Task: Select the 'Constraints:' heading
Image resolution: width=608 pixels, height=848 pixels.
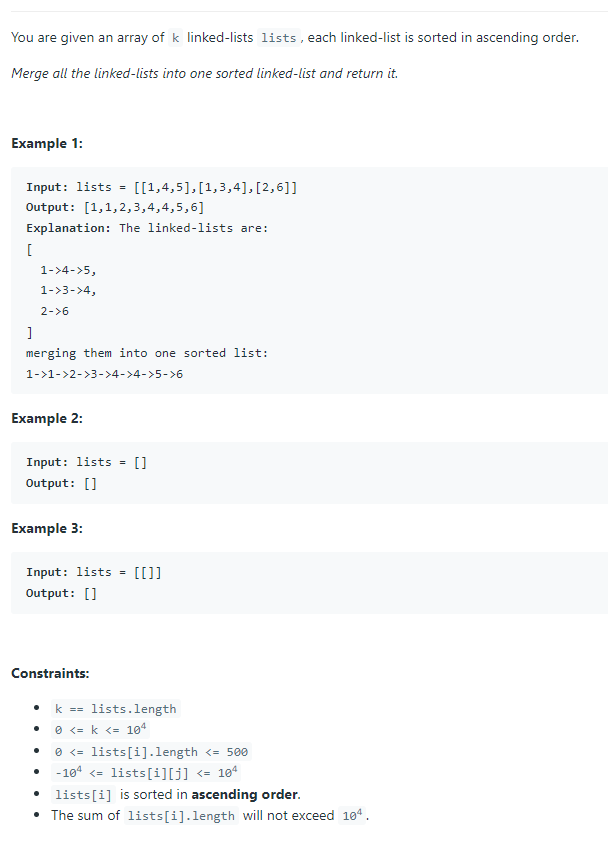Action: pyautogui.click(x=50, y=673)
